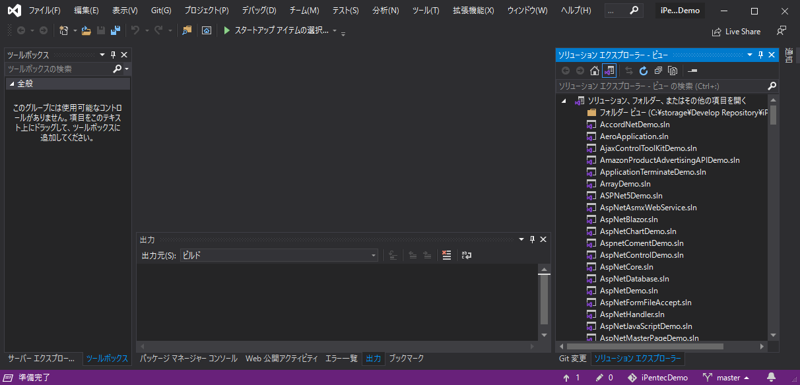Viewport: 800px width, 385px height.
Task: Open the ファイル(F) menu
Action: point(44,11)
